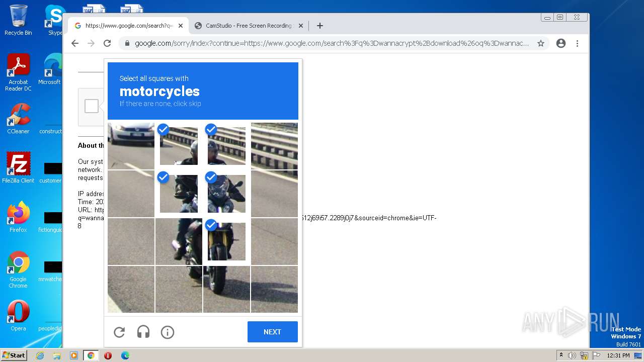Open a new Chrome tab
This screenshot has height=362, width=644.
[320, 26]
